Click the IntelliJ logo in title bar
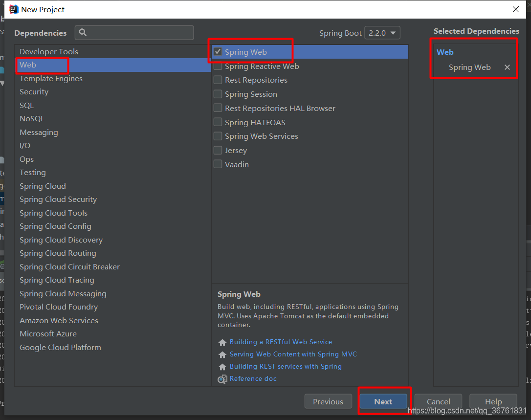The image size is (531, 420). click(14, 9)
